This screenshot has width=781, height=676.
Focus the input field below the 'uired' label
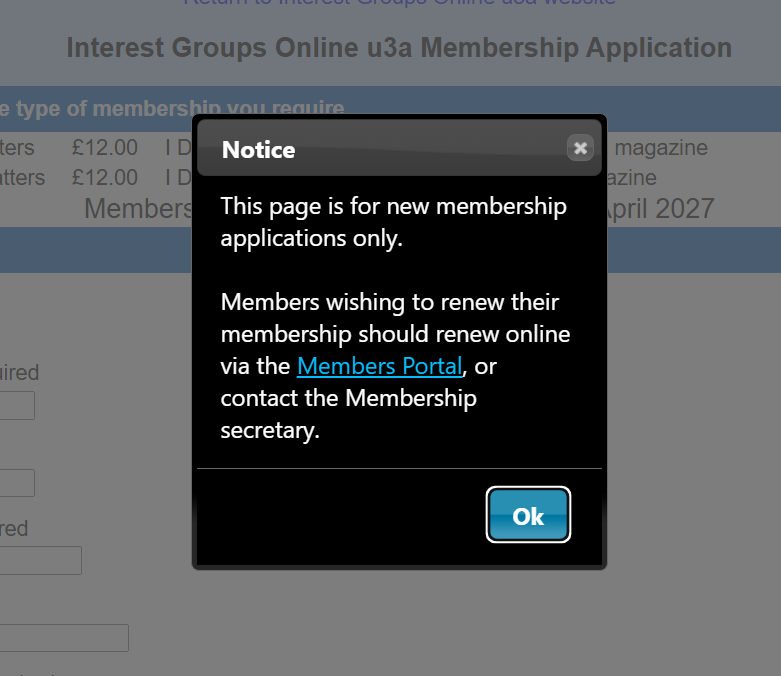coord(17,405)
